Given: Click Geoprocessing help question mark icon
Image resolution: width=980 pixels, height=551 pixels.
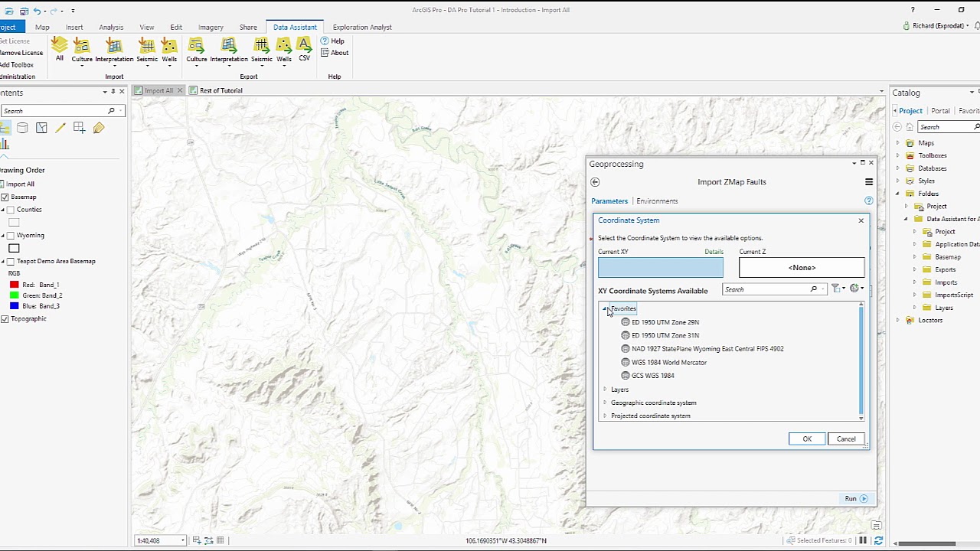Looking at the screenshot, I should coord(868,201).
